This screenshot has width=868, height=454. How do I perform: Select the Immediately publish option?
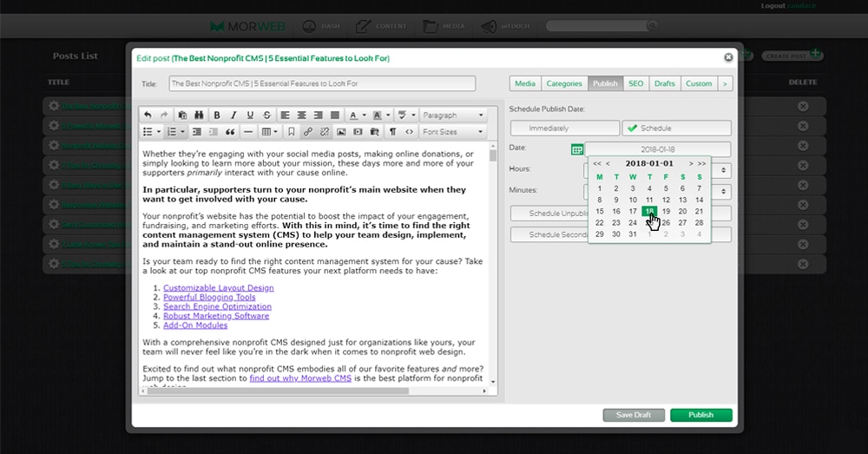[x=565, y=128]
